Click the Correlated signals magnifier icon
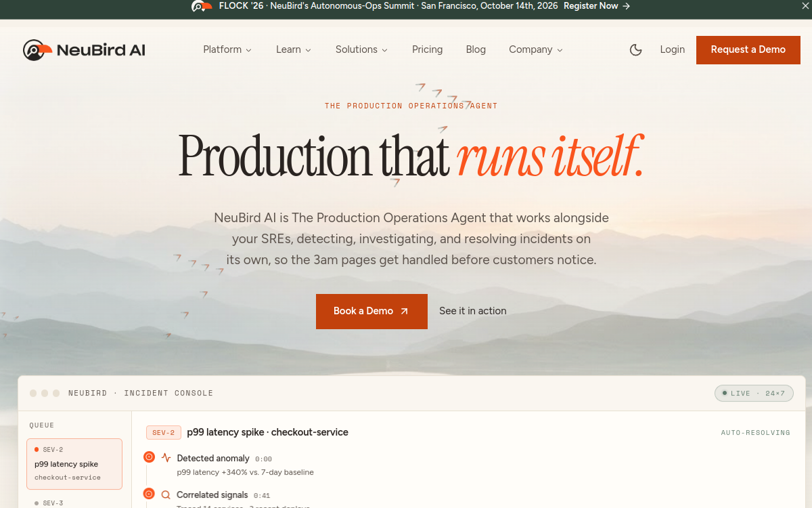Screen dimensions: 812x508 pyautogui.click(x=166, y=494)
